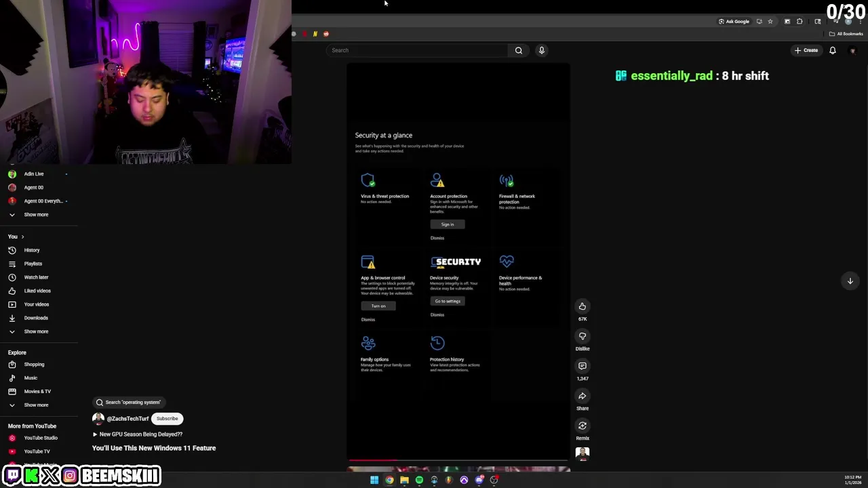Bookmark this page with star icon
The image size is (868, 488).
click(x=770, y=22)
